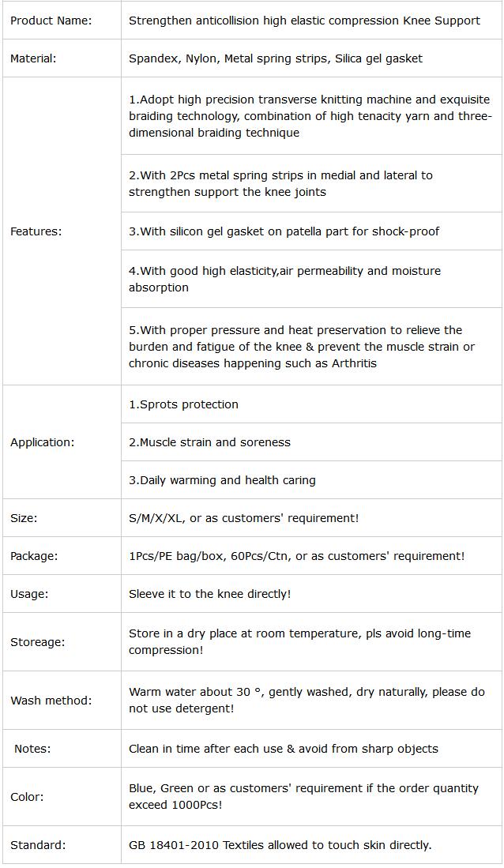Click the Blue, Green color description
This screenshot has width=504, height=868.
point(303,796)
